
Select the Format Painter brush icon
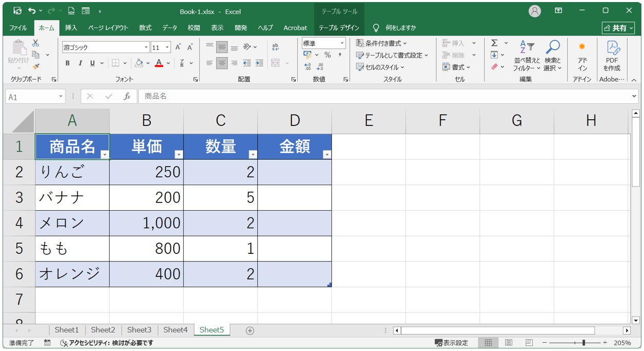[35, 66]
